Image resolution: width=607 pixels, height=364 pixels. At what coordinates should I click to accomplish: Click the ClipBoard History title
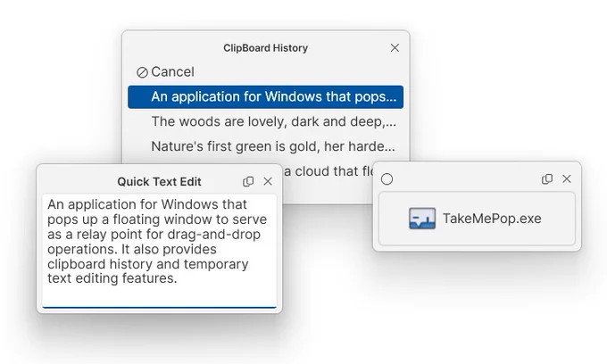pyautogui.click(x=266, y=48)
